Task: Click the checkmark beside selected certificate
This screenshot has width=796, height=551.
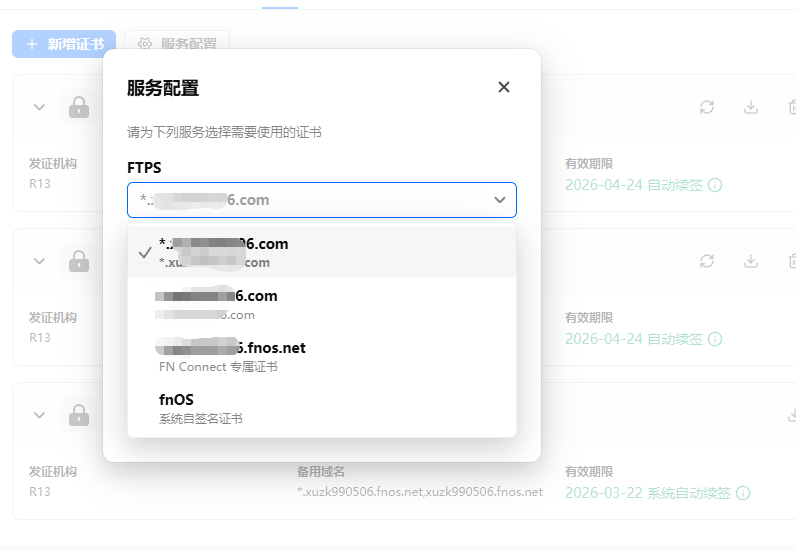Action: 145,252
